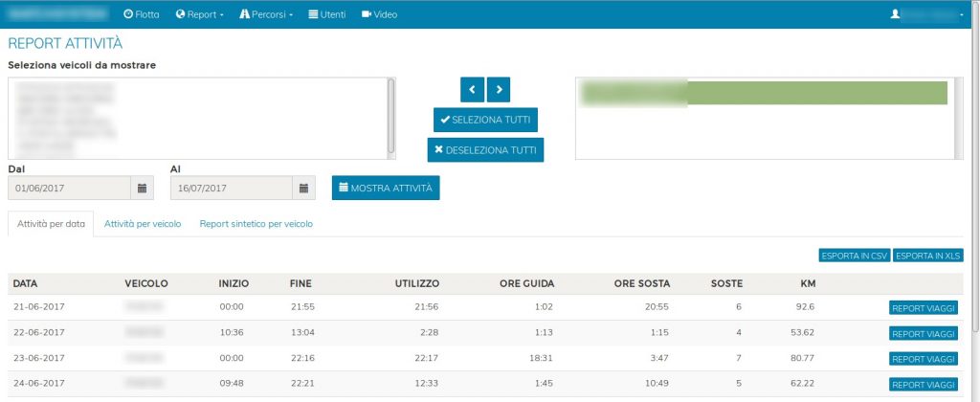
Task: Export the table with Esporta in XLS
Action: pos(927,256)
